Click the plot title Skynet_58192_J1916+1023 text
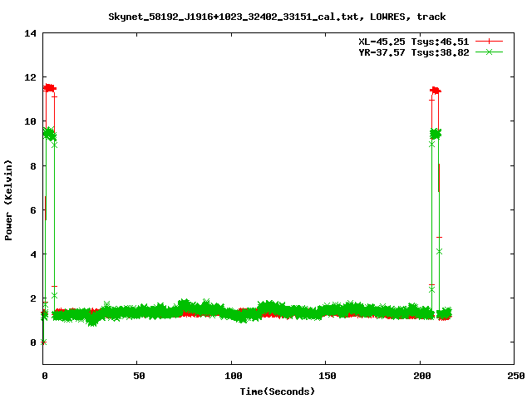Viewport: 532px width, 399px height. point(277,17)
